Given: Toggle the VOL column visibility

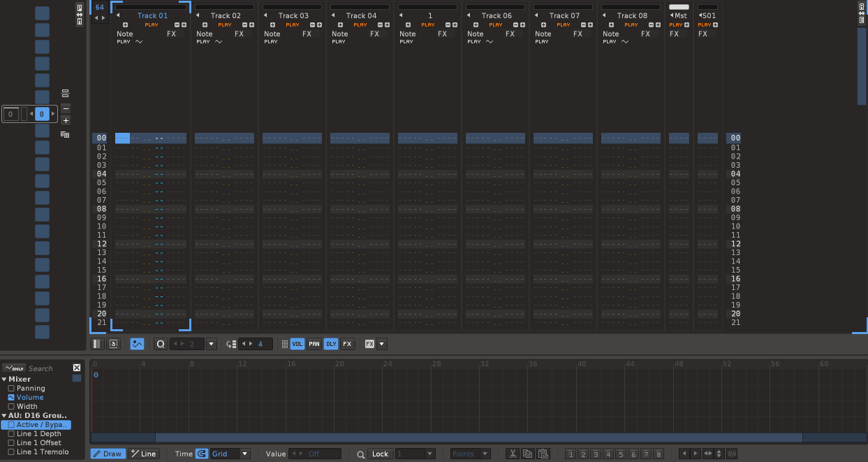Looking at the screenshot, I should point(297,344).
